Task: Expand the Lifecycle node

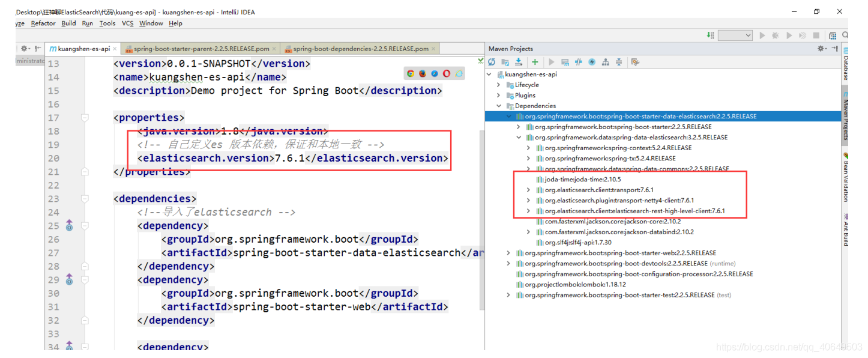Action: point(498,85)
